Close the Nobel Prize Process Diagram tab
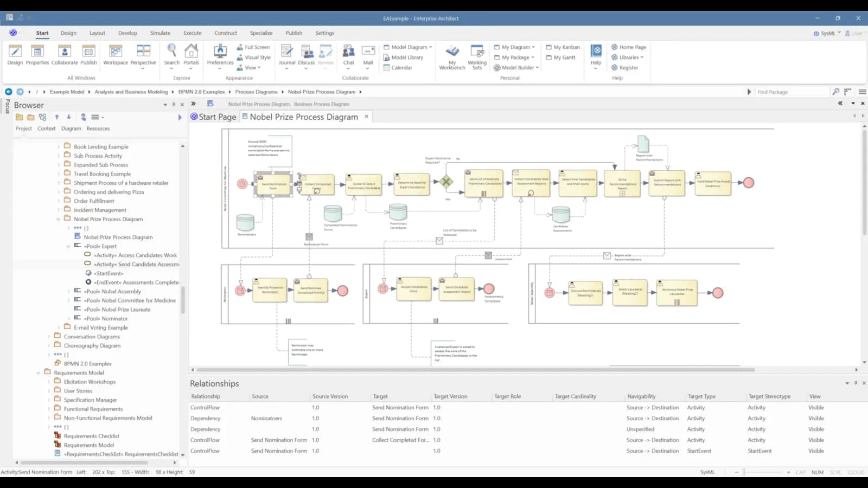 pos(367,117)
